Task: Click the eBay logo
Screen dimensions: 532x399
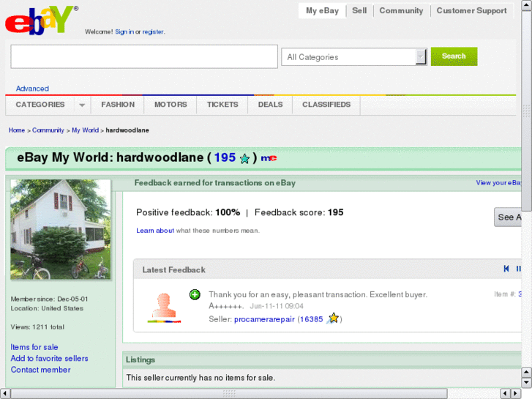Action: 40,20
